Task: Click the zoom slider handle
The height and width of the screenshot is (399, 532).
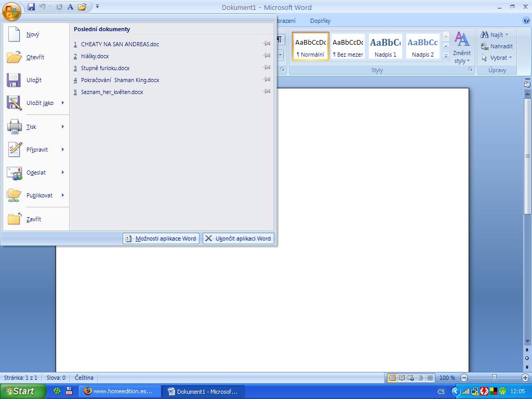Action: click(495, 377)
